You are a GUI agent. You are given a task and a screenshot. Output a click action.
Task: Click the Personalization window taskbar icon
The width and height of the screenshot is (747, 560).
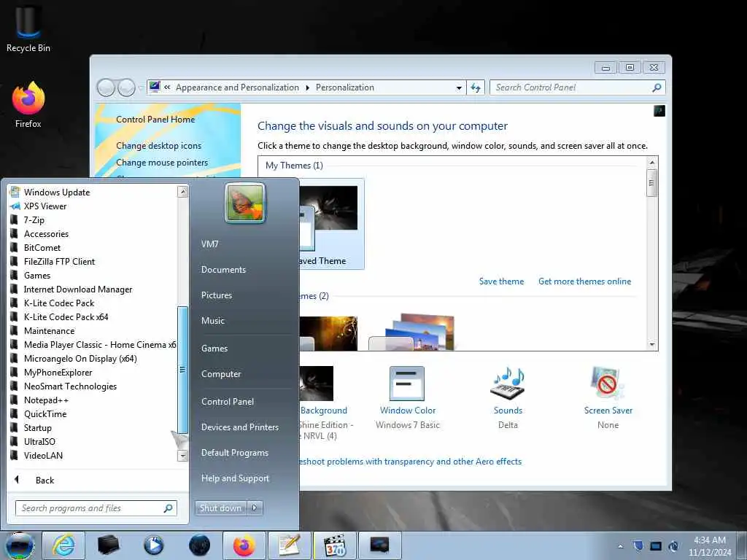(x=379, y=545)
